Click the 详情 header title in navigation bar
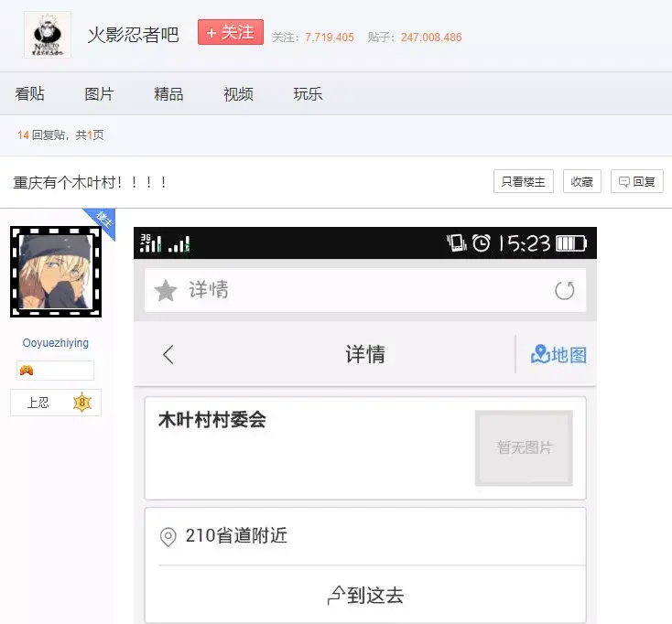This screenshot has height=624, width=672. [365, 355]
